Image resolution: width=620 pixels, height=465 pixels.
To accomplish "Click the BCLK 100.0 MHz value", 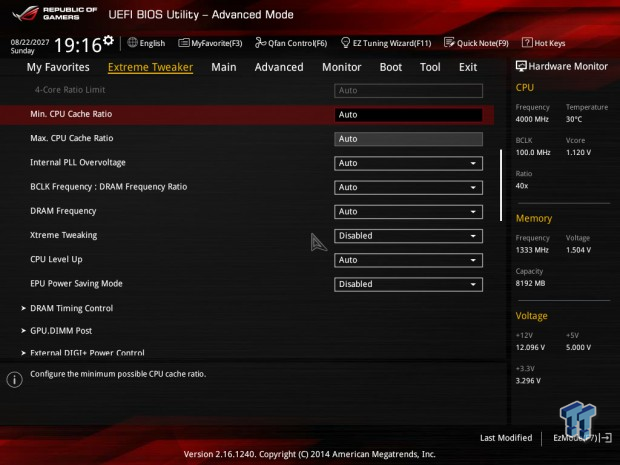I will (533, 152).
